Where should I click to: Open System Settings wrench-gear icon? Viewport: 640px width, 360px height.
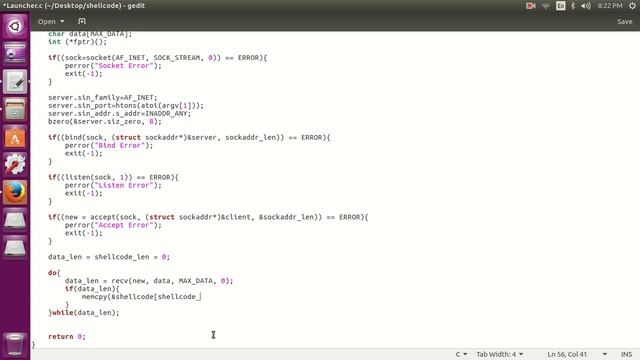[x=15, y=164]
